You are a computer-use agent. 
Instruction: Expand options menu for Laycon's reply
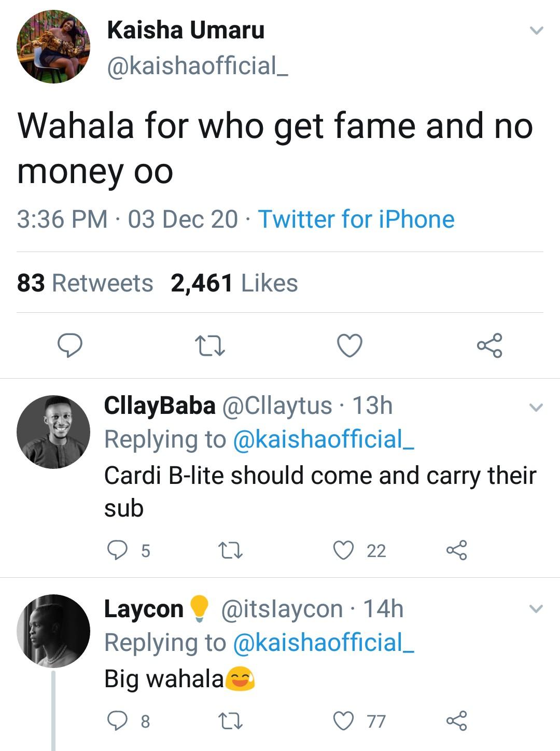click(536, 608)
